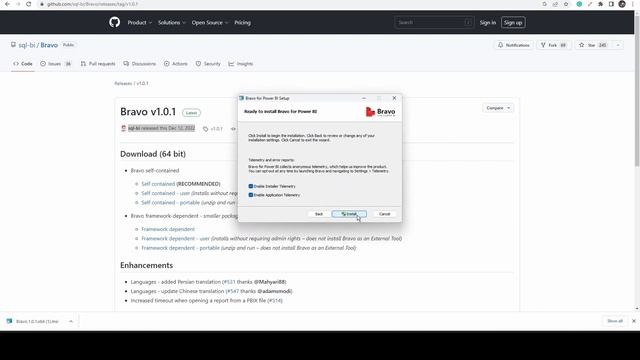Open the Discussions tab

(140, 64)
